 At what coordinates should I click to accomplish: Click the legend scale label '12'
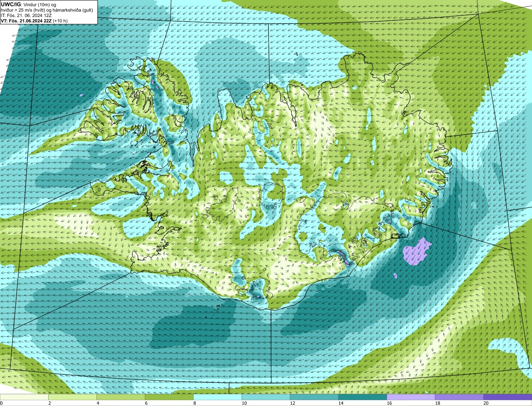point(292,403)
